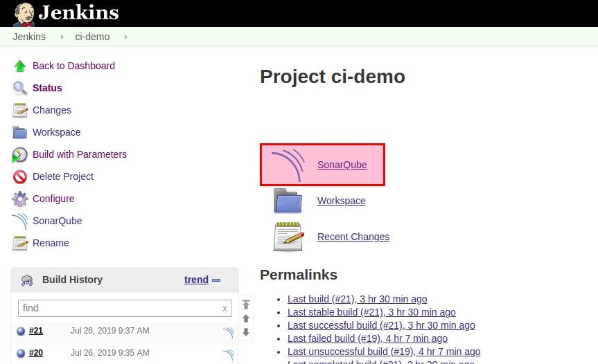This screenshot has height=364, width=598.
Task: Open Last unsuccessful build (#19) permalink
Action: coord(384,352)
